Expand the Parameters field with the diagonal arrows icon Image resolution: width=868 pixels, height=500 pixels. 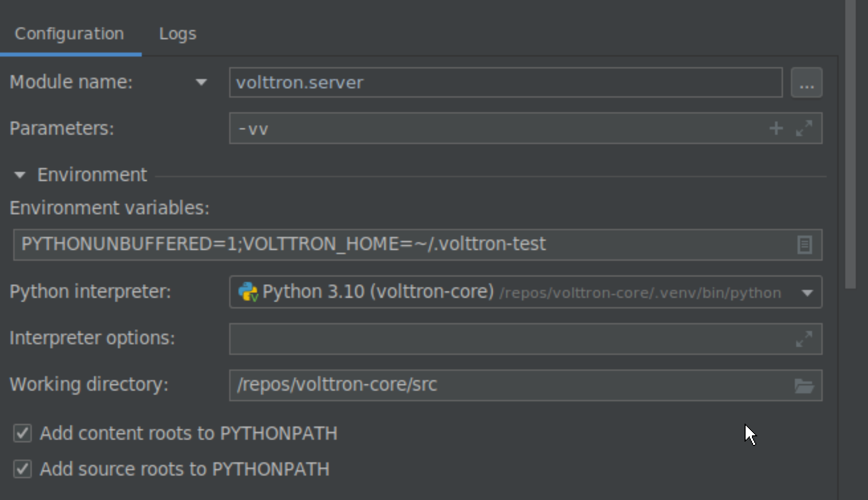point(804,128)
